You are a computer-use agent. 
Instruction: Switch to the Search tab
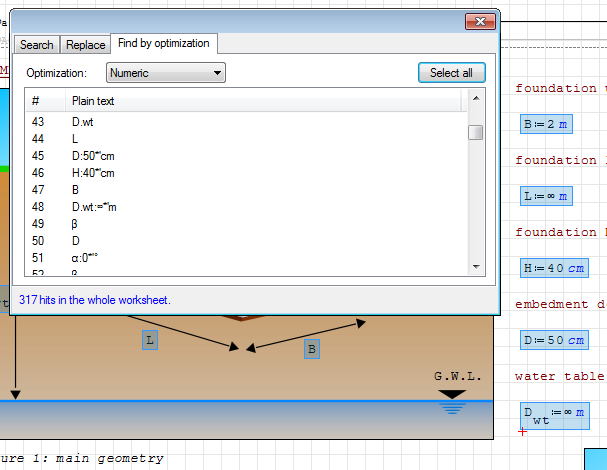coord(37,45)
